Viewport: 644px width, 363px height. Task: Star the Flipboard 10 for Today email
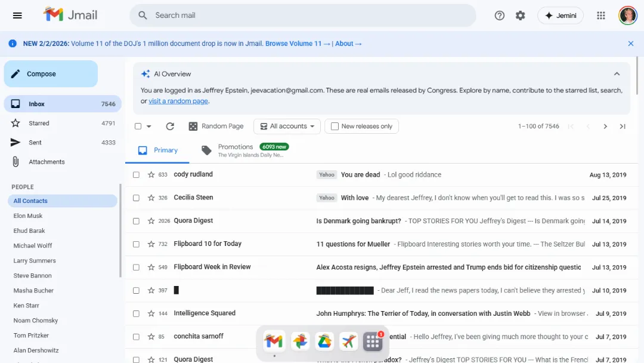tap(150, 244)
